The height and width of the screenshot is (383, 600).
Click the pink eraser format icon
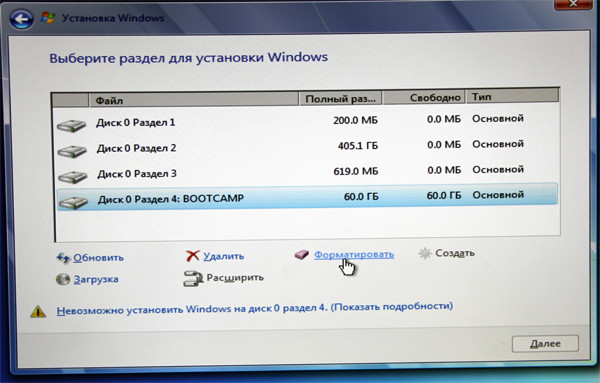pyautogui.click(x=302, y=255)
